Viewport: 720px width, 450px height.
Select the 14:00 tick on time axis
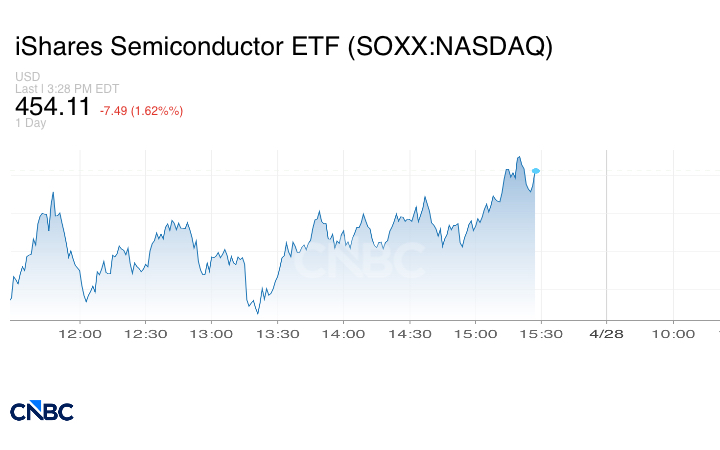point(343,334)
